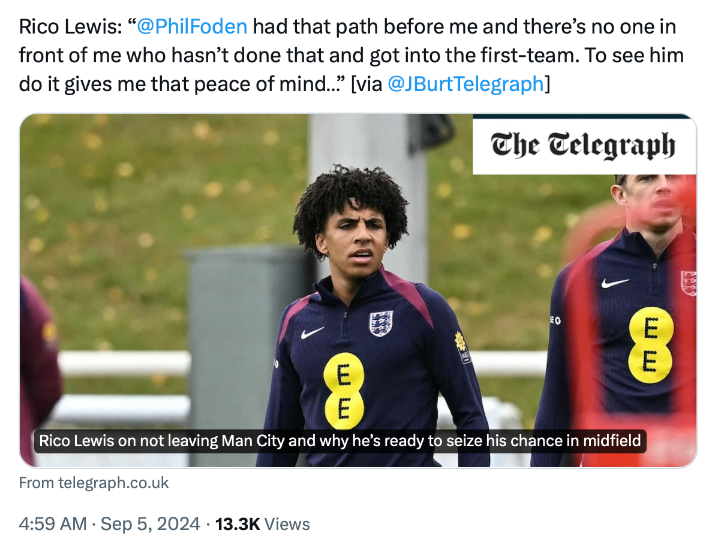
Task: Click the Nike swoosh on the center player's top
Action: coord(312,333)
